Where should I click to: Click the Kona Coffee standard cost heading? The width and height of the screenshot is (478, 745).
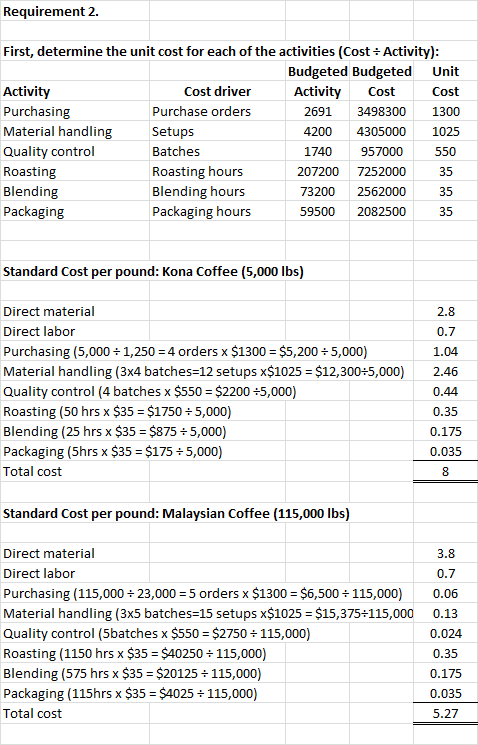click(x=153, y=271)
